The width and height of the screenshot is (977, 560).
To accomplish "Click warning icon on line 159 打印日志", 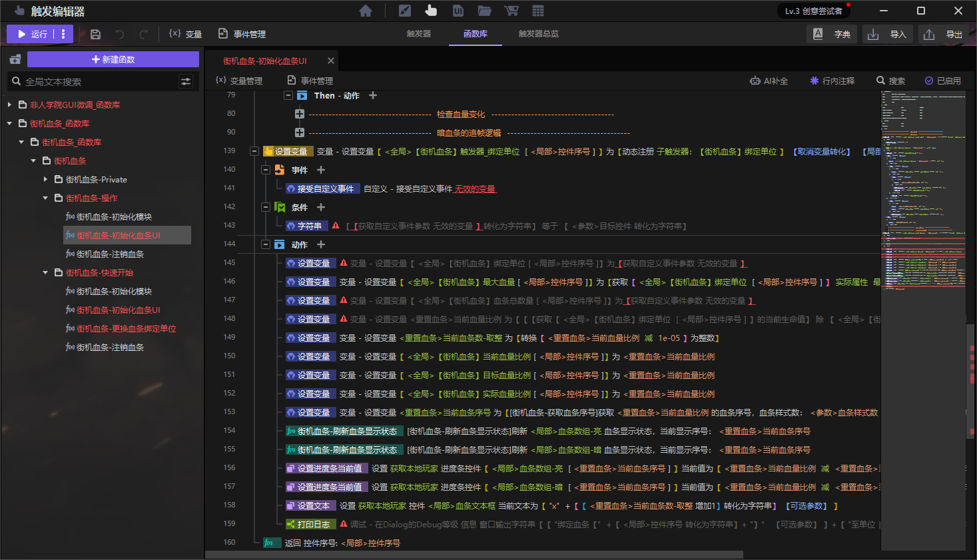I will tap(344, 524).
